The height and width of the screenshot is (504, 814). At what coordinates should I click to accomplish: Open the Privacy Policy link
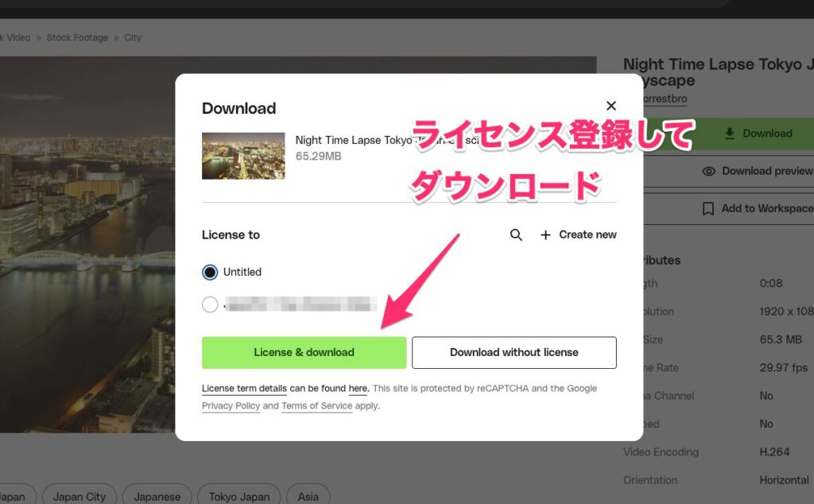231,406
